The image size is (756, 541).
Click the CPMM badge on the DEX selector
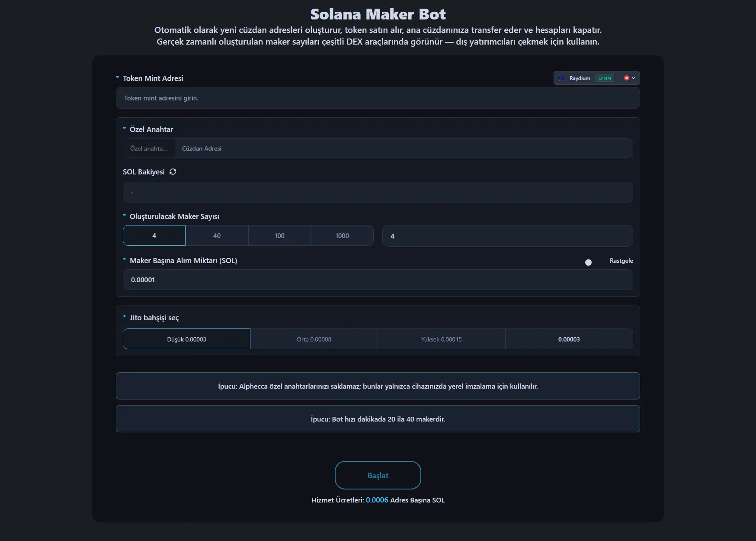tap(605, 78)
